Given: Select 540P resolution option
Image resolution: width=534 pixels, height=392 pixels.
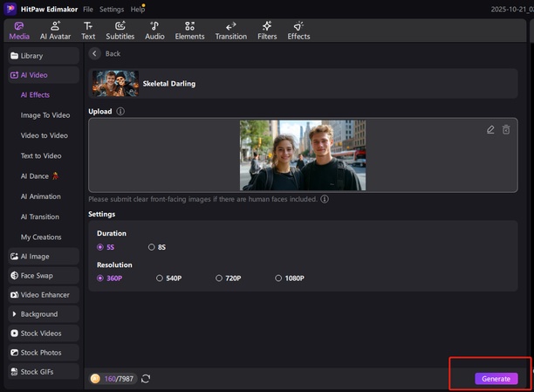Looking at the screenshot, I should pos(160,279).
